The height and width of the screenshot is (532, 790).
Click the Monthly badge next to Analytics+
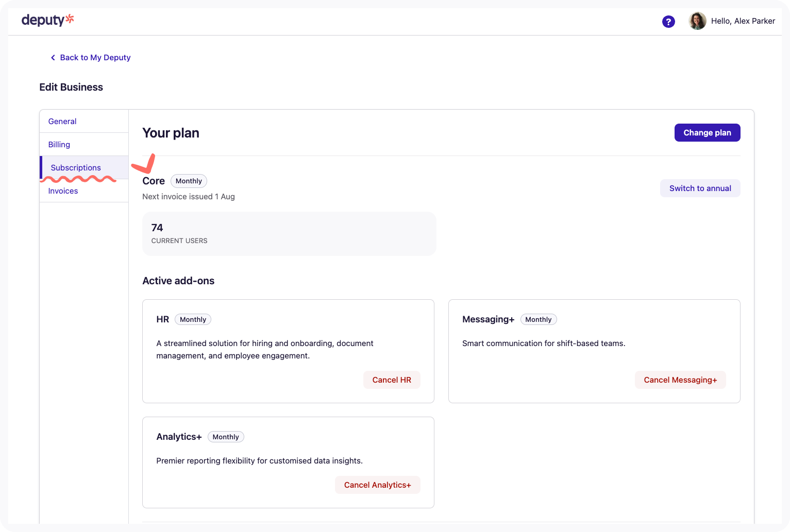(x=226, y=437)
